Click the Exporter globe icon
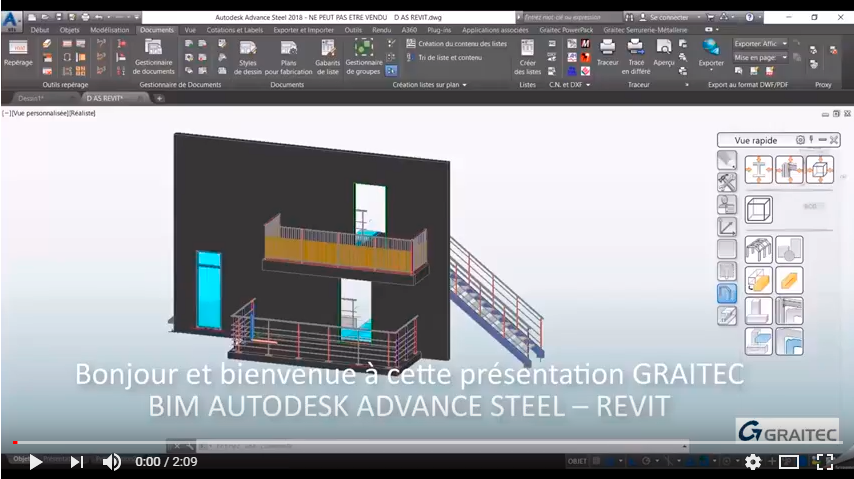This screenshot has width=854, height=479. click(711, 48)
